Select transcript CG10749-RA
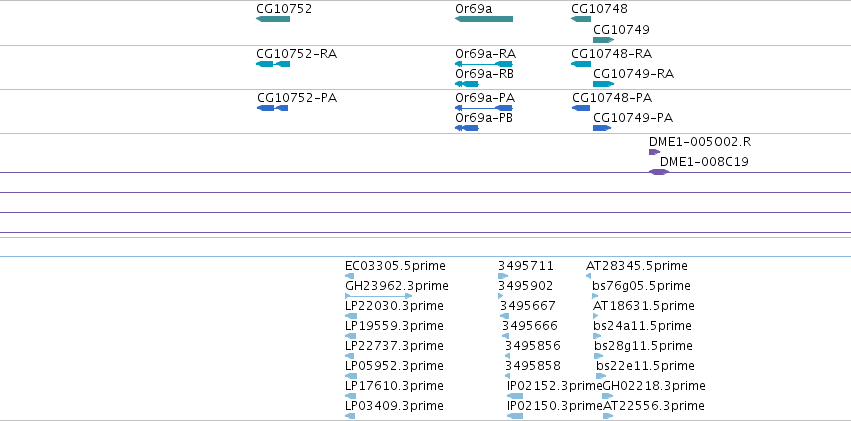The height and width of the screenshot is (421, 851). point(604,84)
